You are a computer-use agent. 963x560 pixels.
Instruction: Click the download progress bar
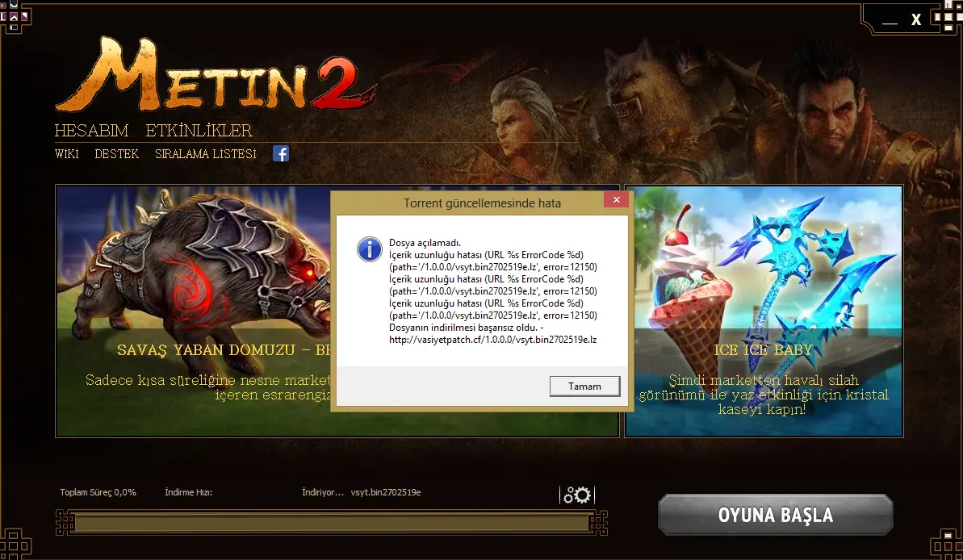[x=332, y=523]
